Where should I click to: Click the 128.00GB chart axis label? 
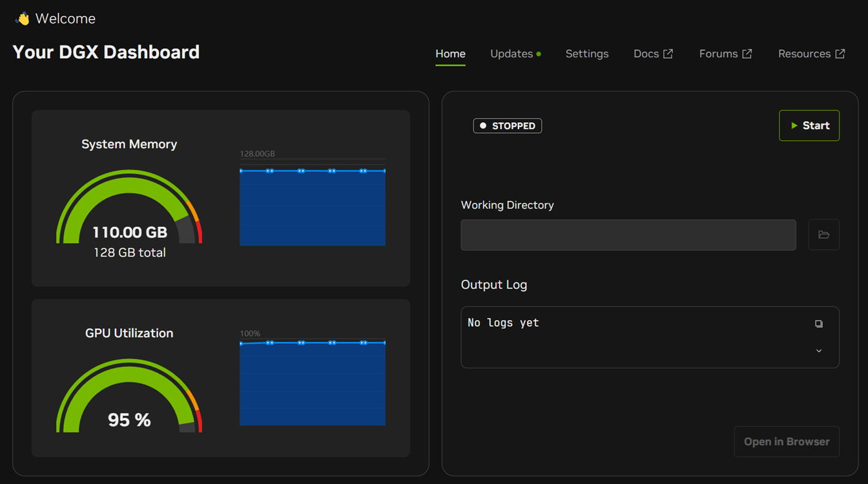point(258,154)
